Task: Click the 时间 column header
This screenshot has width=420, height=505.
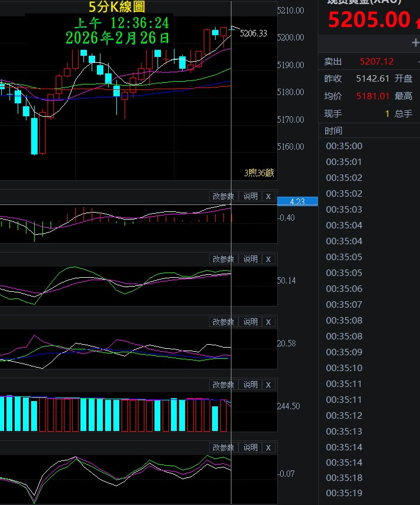Action: pos(333,130)
